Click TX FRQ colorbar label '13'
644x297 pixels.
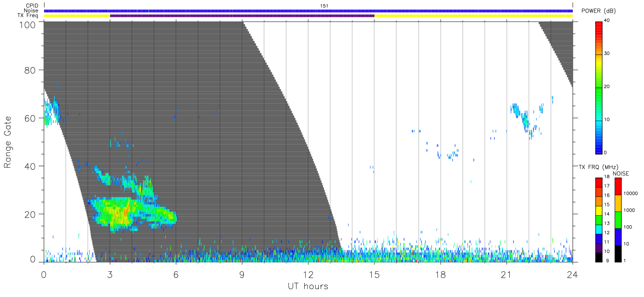click(x=607, y=224)
